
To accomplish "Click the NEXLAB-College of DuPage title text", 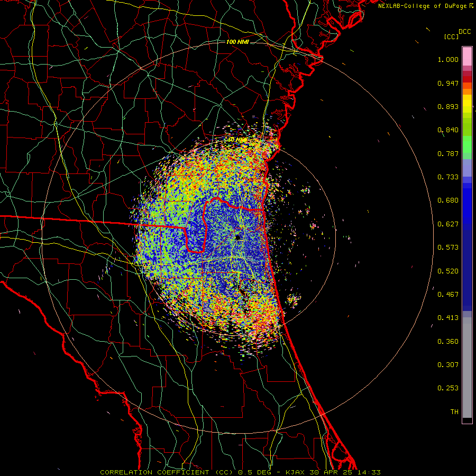I will (425, 6).
